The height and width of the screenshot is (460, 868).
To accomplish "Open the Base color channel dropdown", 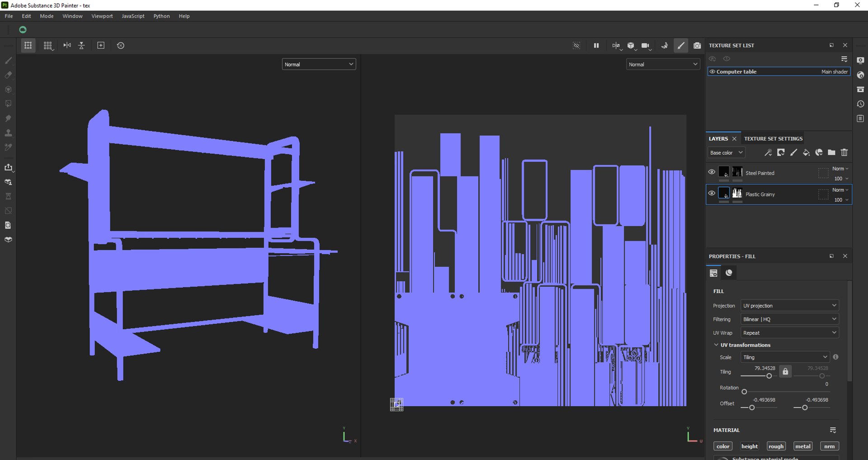I will 726,152.
